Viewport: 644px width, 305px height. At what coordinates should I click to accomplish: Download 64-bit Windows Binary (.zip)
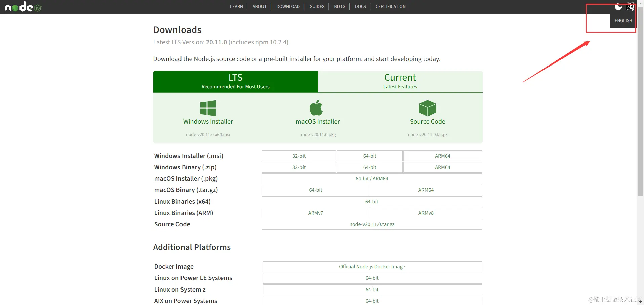370,167
